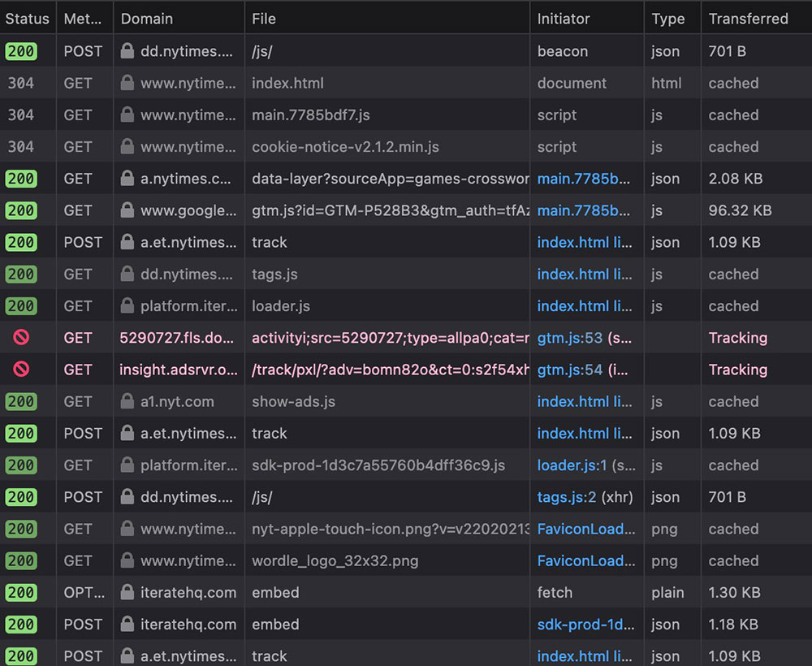812x666 pixels.
Task: Click the Type column header
Action: point(667,19)
